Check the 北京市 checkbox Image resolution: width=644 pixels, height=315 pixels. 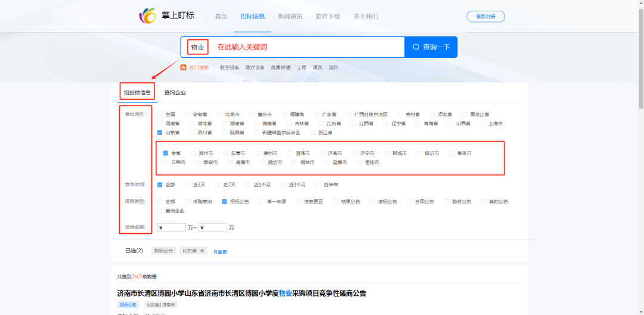[219, 115]
